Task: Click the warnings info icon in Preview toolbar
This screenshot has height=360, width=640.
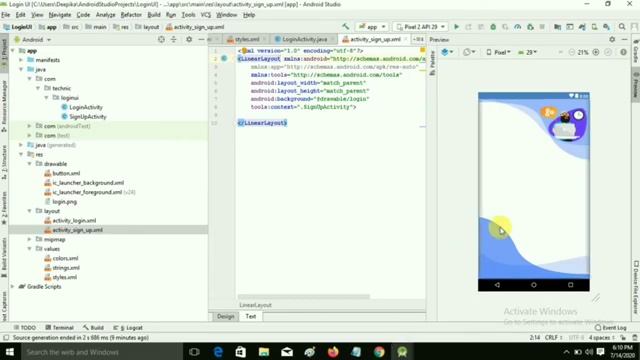Action: (x=623, y=52)
